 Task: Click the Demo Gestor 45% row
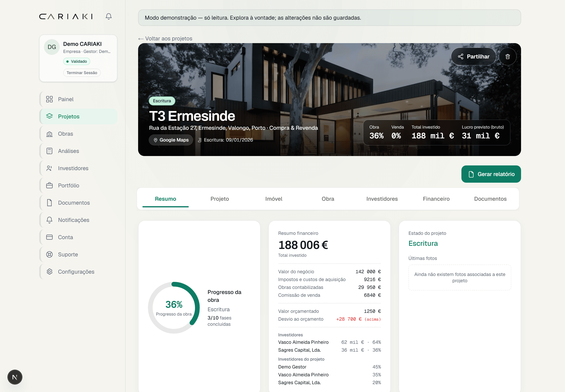(329, 367)
